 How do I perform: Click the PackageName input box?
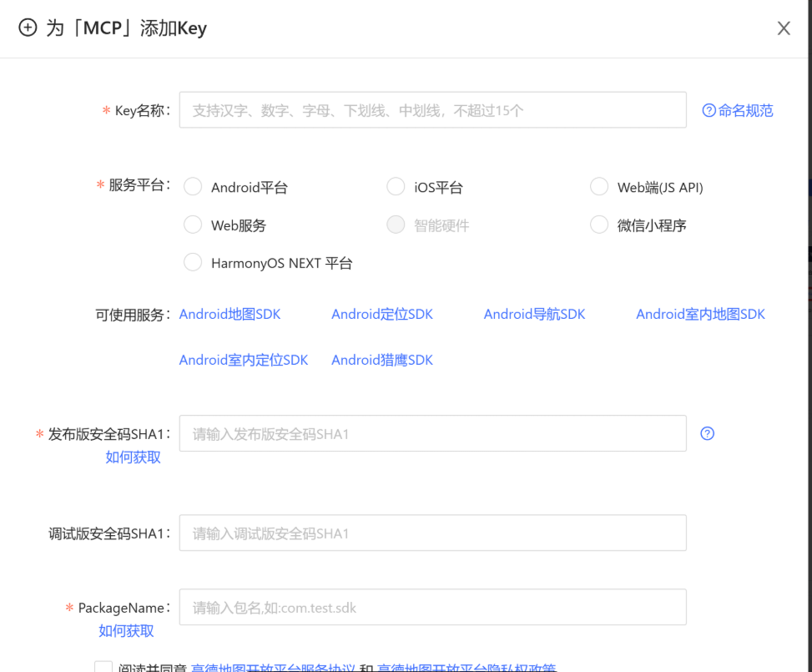(432, 607)
